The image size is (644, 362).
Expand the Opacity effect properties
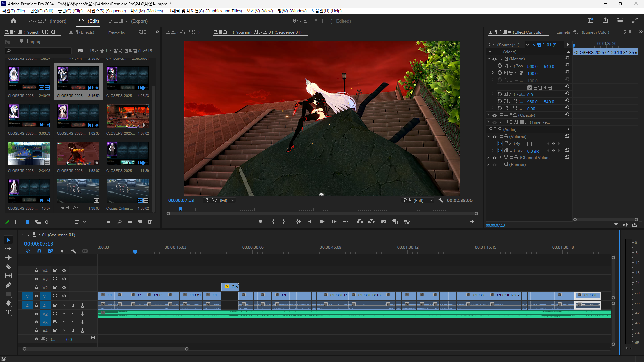point(489,115)
